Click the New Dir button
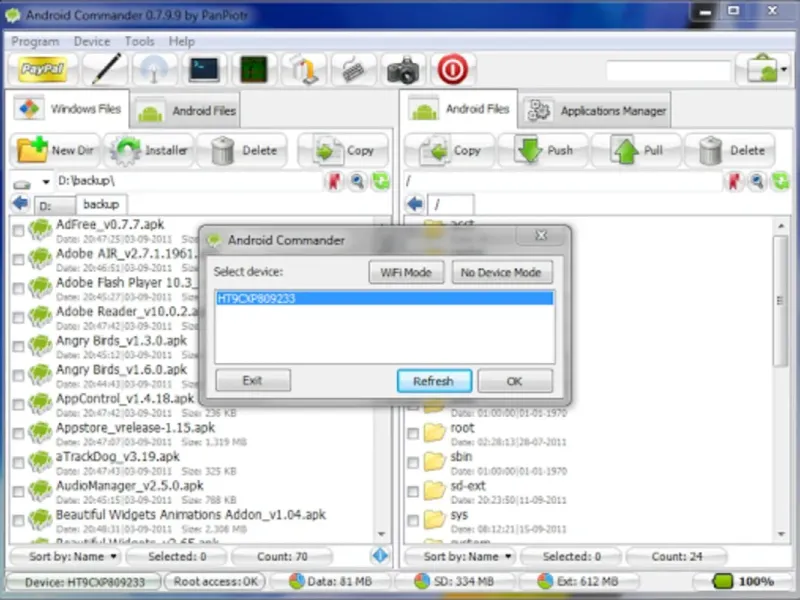Screen dimensions: 800x600 click(55, 151)
